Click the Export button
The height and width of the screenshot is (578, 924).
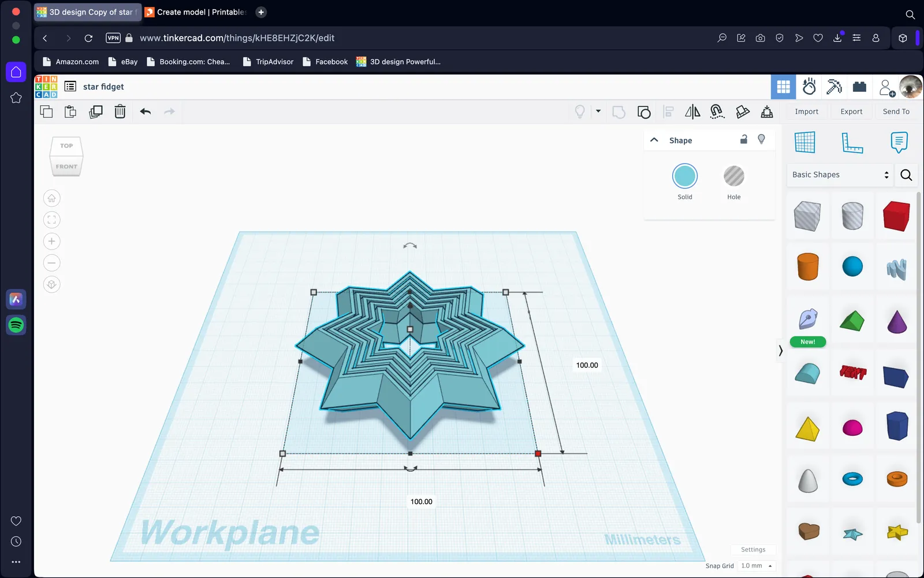click(851, 112)
